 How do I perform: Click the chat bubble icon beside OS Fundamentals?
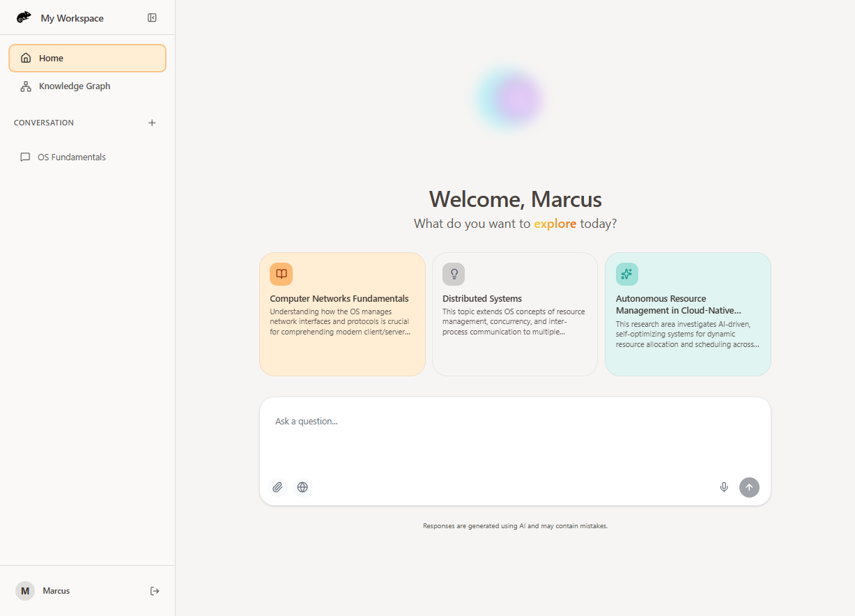25,157
